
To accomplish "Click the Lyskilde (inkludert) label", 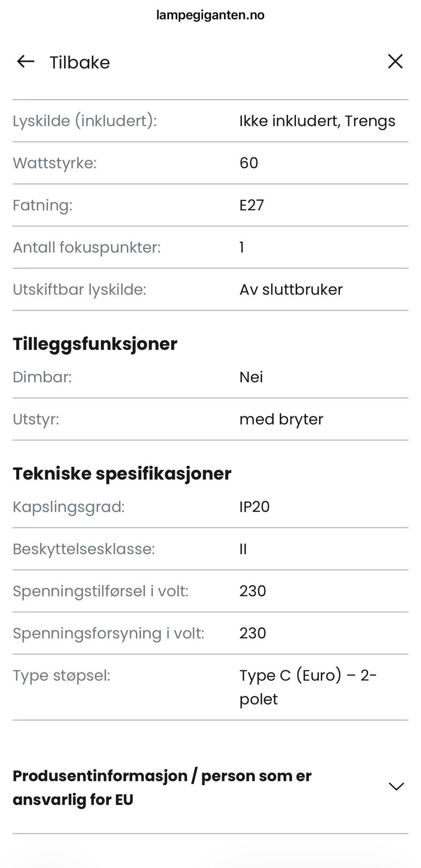I will point(85,121).
